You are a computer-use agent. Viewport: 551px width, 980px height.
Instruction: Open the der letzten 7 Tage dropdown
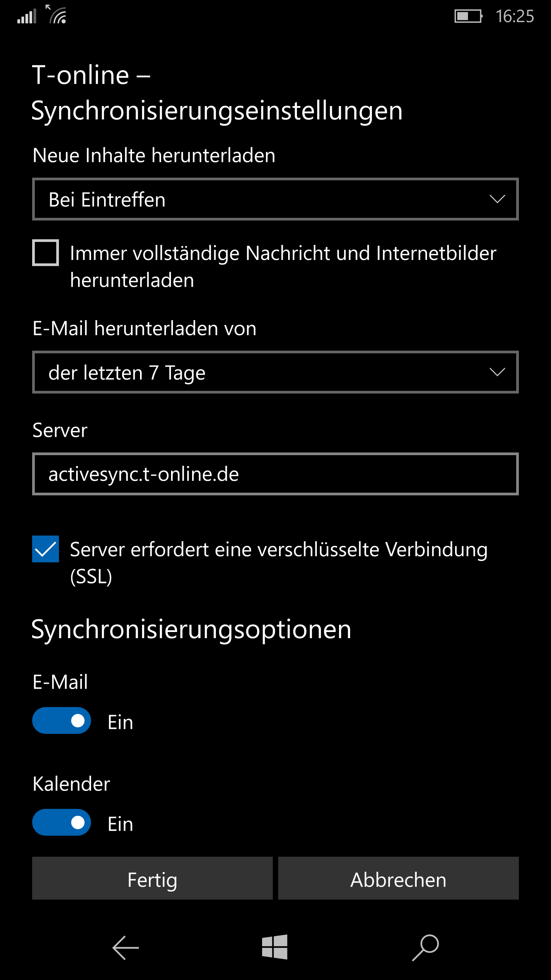pos(275,372)
